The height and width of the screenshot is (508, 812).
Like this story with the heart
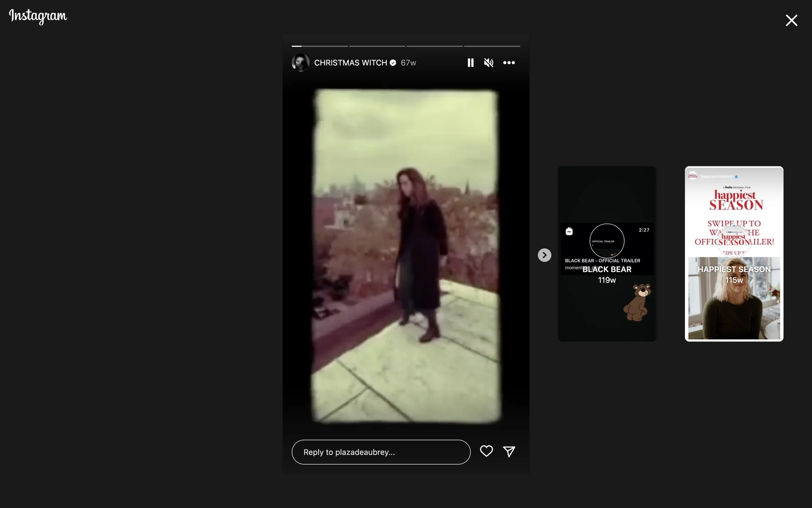pos(486,451)
